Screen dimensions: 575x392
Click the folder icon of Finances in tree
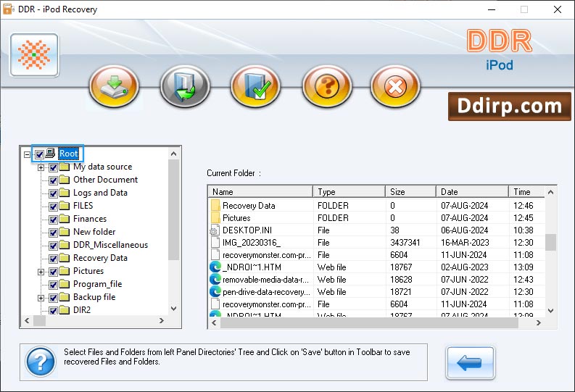tap(65, 219)
